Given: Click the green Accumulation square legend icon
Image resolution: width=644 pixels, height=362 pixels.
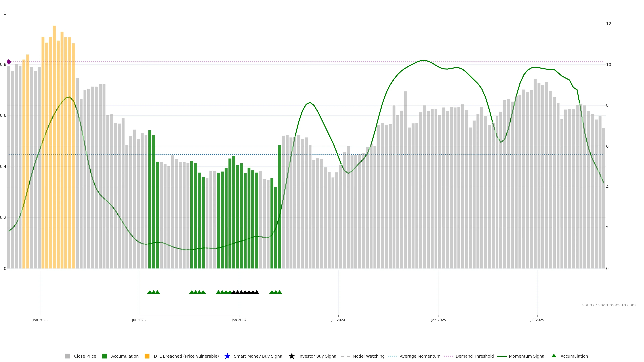Looking at the screenshot, I should click(x=104, y=356).
